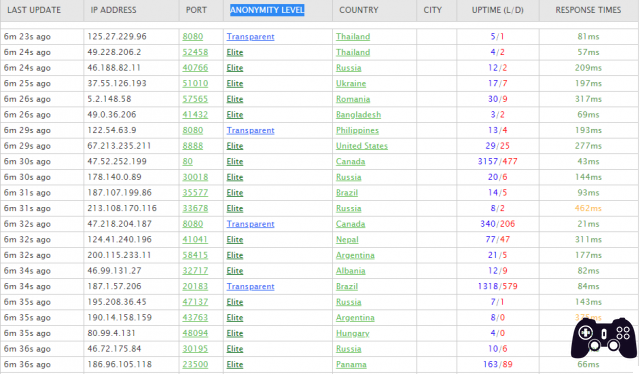Viewport: 640px width, 374px height.
Task: Select IP address 213.108.170.116
Action: click(x=122, y=208)
